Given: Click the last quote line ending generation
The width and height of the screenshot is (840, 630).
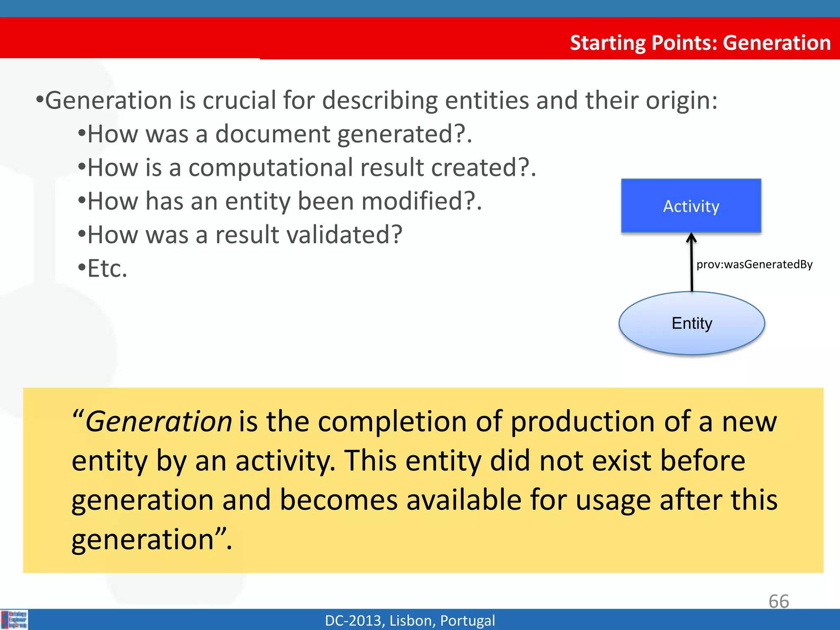Looking at the screenshot, I should pos(152,539).
